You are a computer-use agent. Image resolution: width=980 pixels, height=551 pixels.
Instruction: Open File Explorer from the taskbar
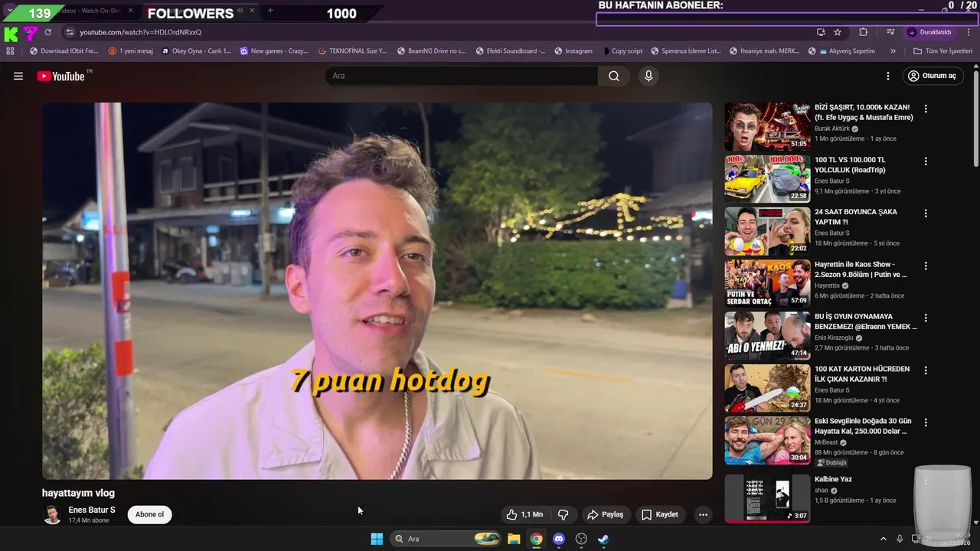[514, 539]
